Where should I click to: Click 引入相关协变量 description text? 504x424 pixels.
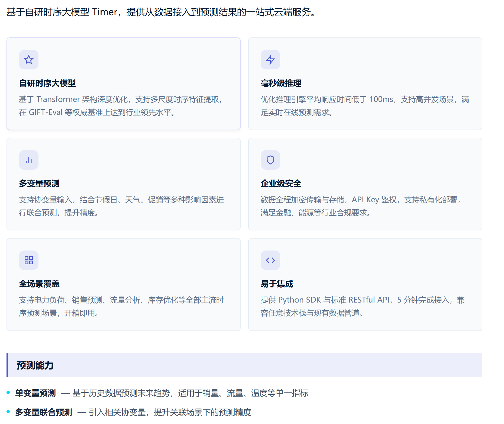[x=170, y=412]
